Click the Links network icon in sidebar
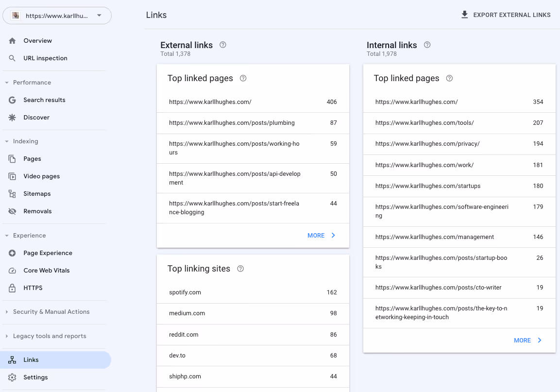This screenshot has width=560, height=392. 12,360
